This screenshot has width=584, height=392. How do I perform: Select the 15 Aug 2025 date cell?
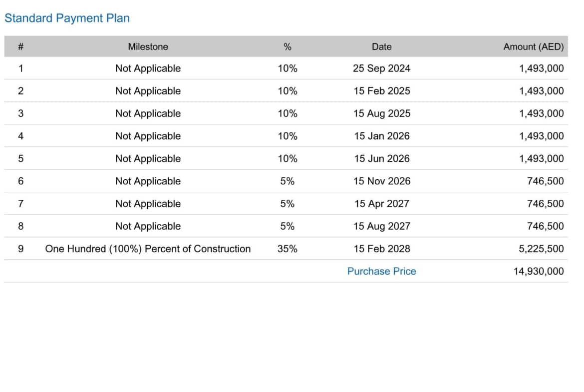[x=381, y=113]
